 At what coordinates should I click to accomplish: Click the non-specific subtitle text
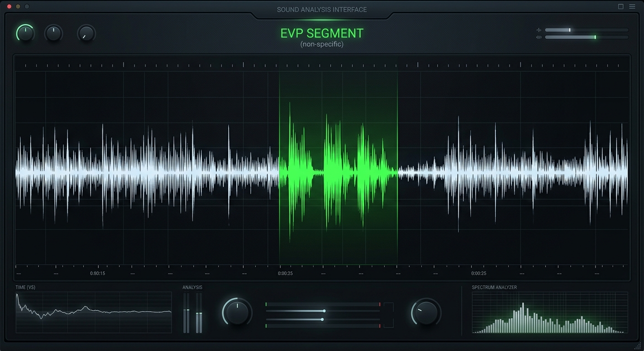tap(322, 44)
